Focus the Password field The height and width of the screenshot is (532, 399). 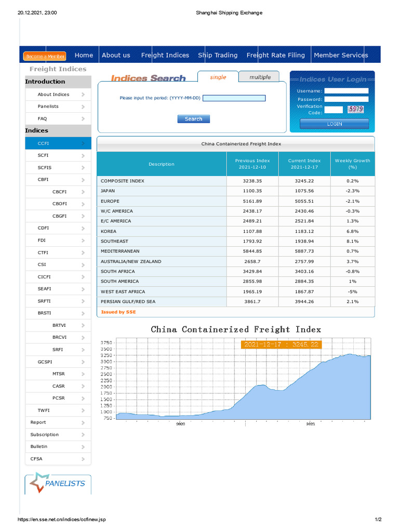click(347, 99)
